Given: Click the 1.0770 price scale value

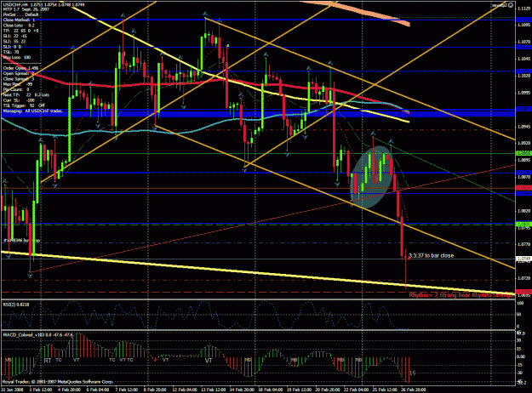Looking at the screenshot, I should pos(523,244).
